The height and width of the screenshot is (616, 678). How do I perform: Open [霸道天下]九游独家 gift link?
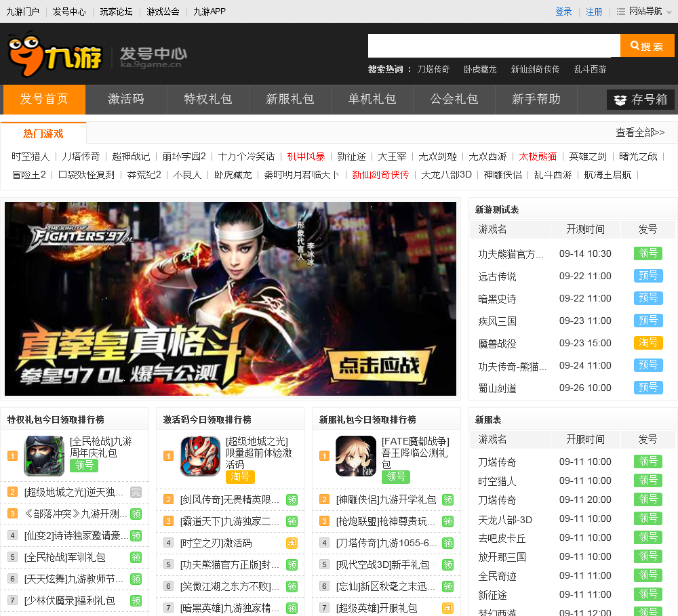(x=229, y=521)
